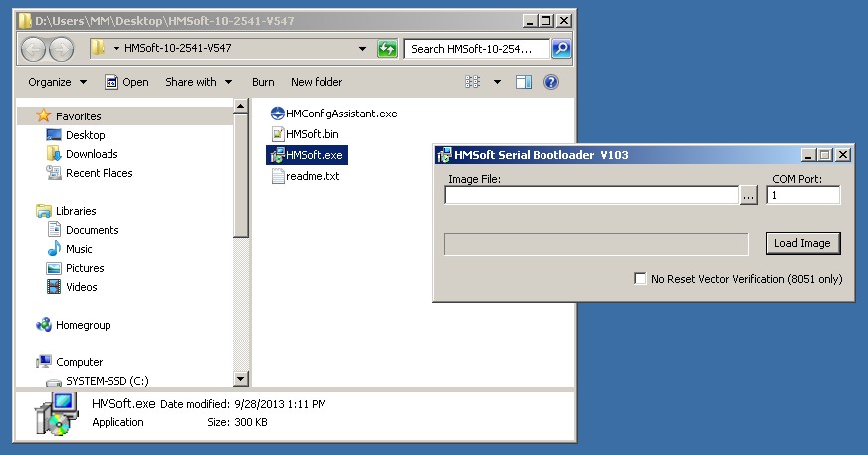This screenshot has width=868, height=455.
Task: Open the Share with dropdown
Action: coord(198,82)
